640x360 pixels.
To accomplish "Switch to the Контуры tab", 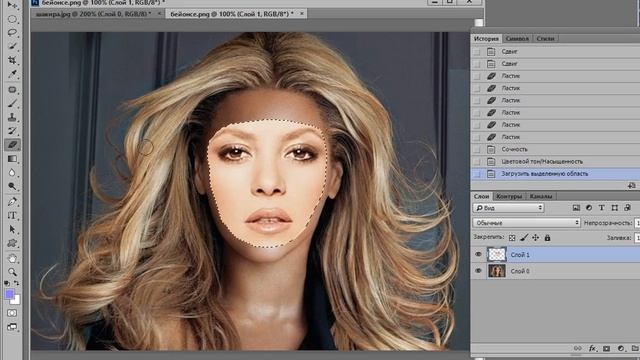I will [509, 196].
